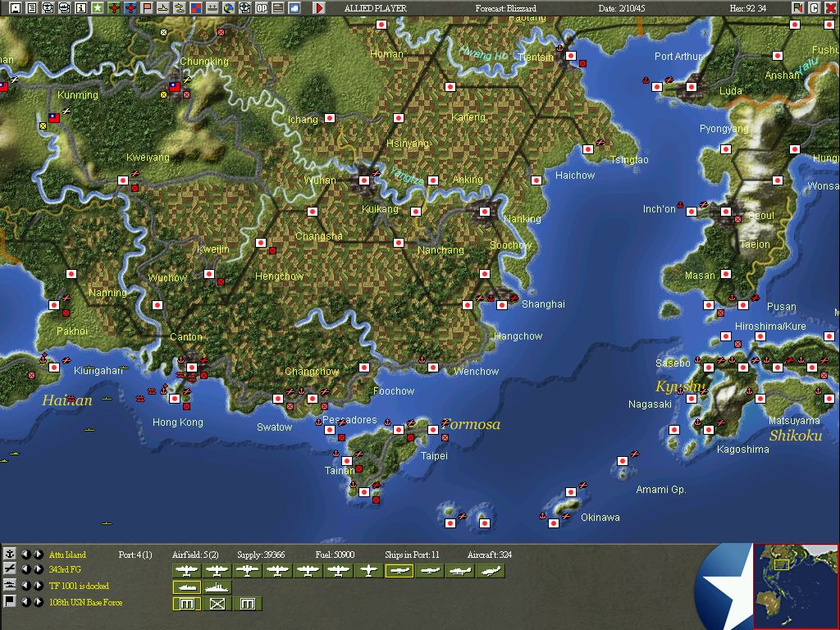Click the crosshair target toolbar icon

[x=244, y=7]
